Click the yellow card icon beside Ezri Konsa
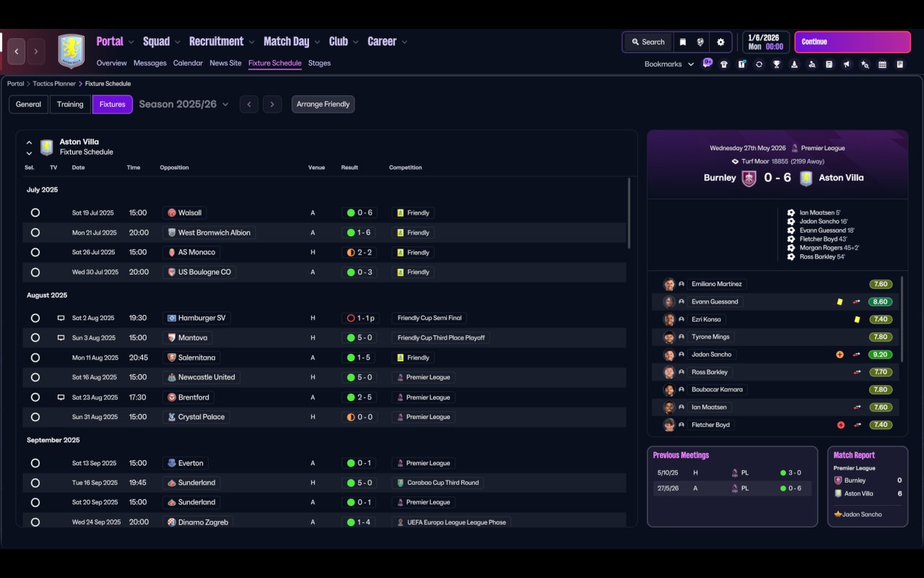924x578 pixels. tap(857, 319)
